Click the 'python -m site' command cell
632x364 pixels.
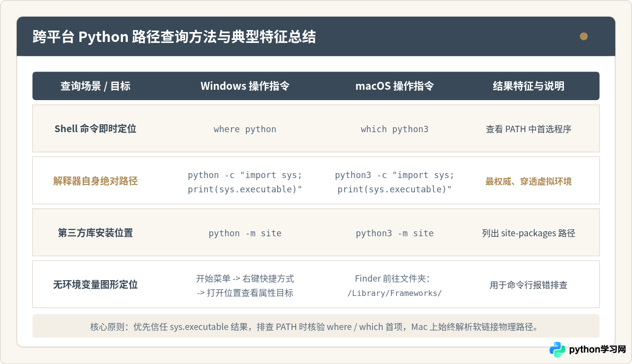point(245,233)
